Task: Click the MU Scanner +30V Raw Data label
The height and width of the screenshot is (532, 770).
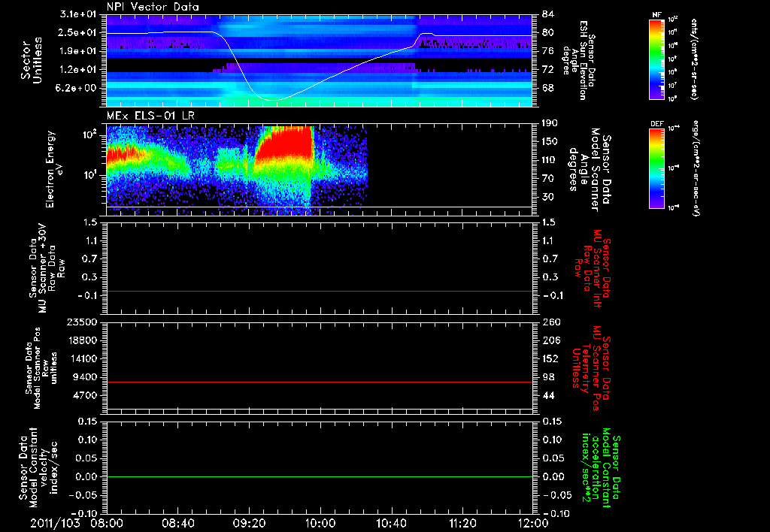Action: tap(47, 268)
